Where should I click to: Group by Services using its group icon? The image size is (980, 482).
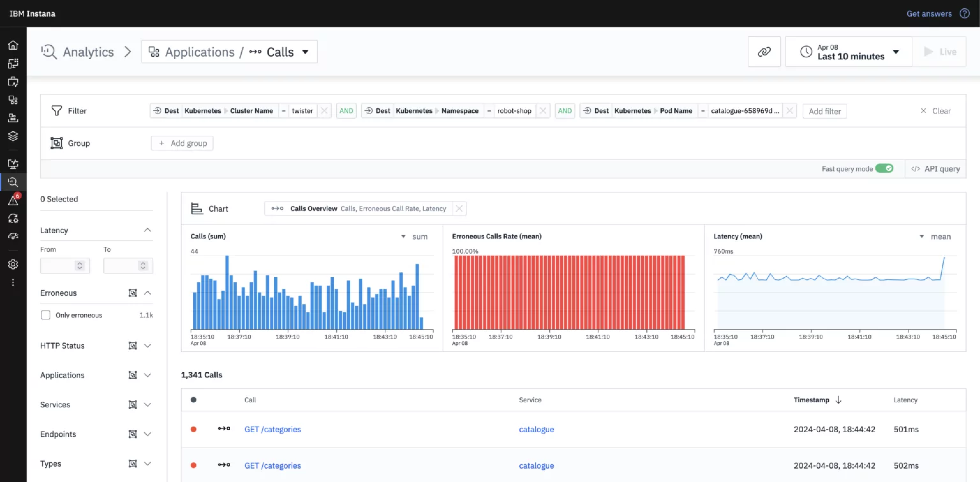[132, 405]
